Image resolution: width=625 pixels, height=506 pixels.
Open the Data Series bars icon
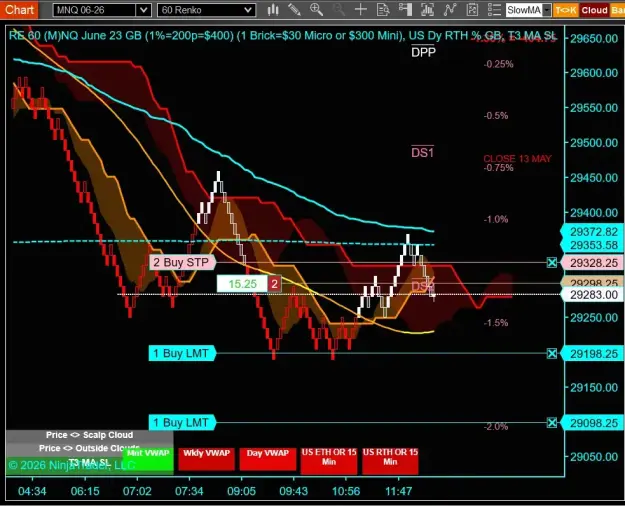tap(427, 10)
